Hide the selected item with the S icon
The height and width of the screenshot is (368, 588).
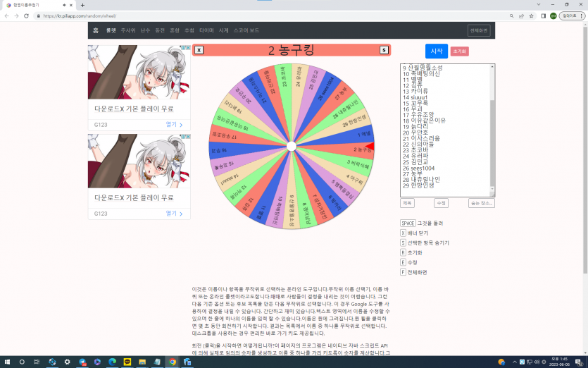tap(384, 50)
